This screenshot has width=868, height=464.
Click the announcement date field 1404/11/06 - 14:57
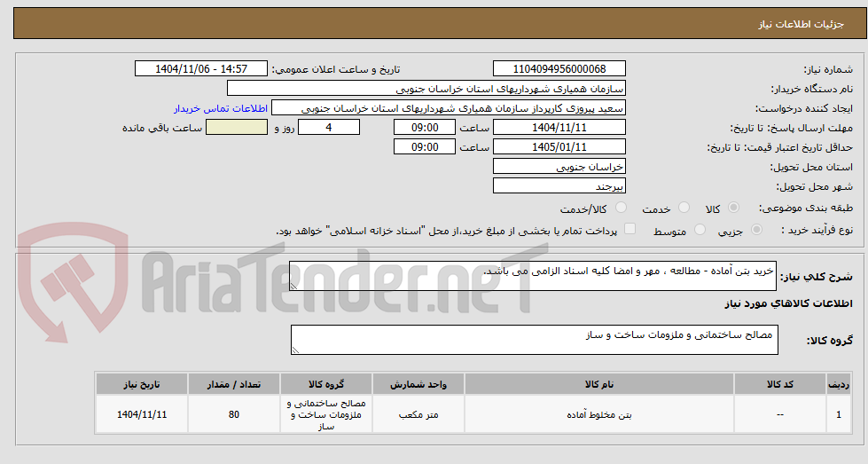point(201,68)
